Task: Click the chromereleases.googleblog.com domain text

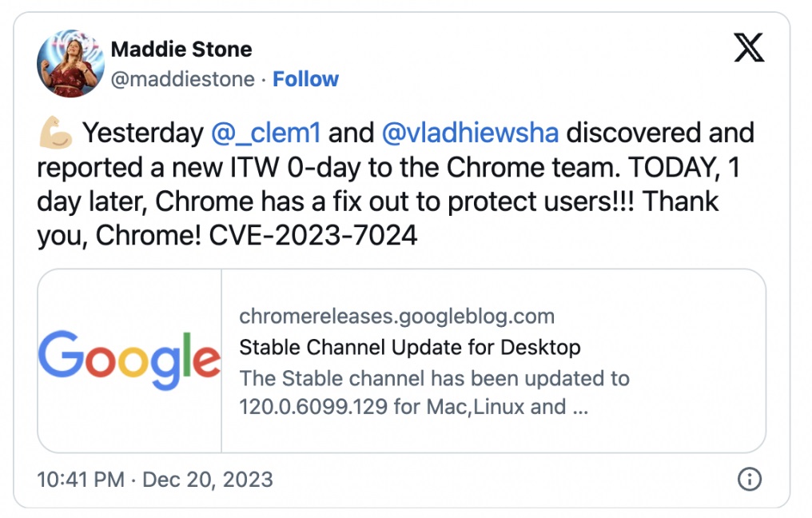Action: pos(396,316)
